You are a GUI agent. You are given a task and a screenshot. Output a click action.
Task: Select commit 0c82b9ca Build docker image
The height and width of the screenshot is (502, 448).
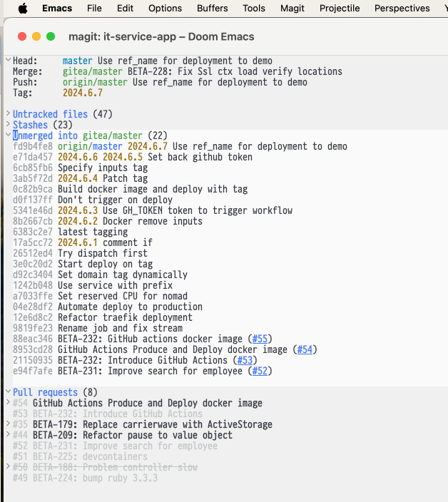(x=131, y=189)
